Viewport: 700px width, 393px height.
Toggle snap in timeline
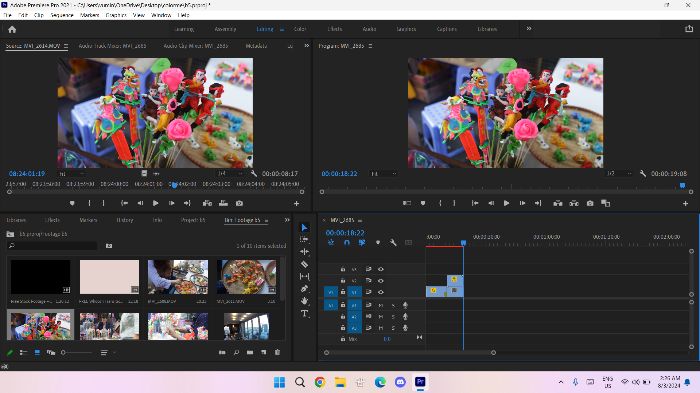point(346,242)
